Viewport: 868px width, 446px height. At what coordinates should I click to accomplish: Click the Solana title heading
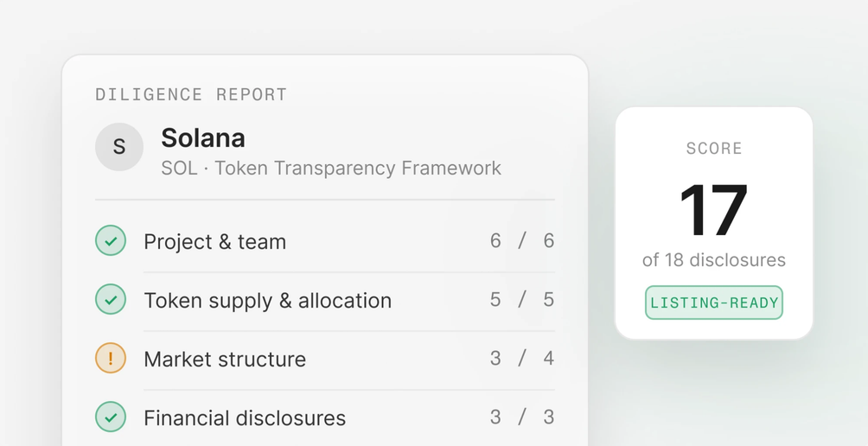tap(203, 137)
